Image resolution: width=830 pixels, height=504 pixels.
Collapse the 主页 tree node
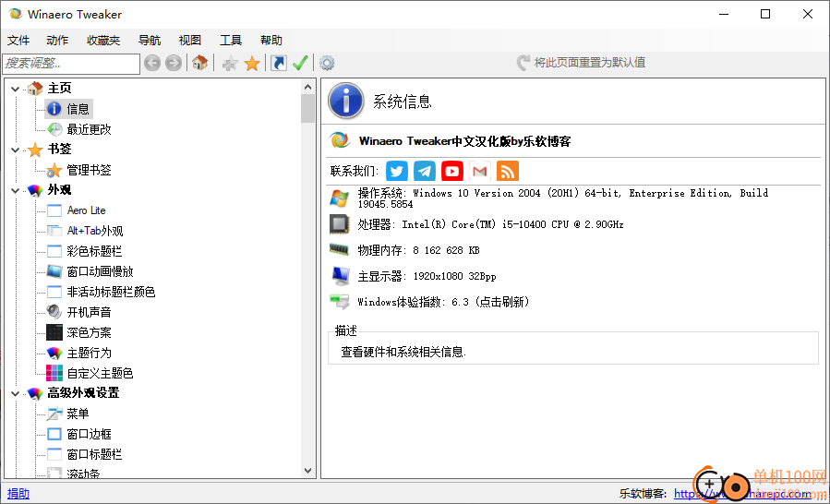click(x=15, y=89)
